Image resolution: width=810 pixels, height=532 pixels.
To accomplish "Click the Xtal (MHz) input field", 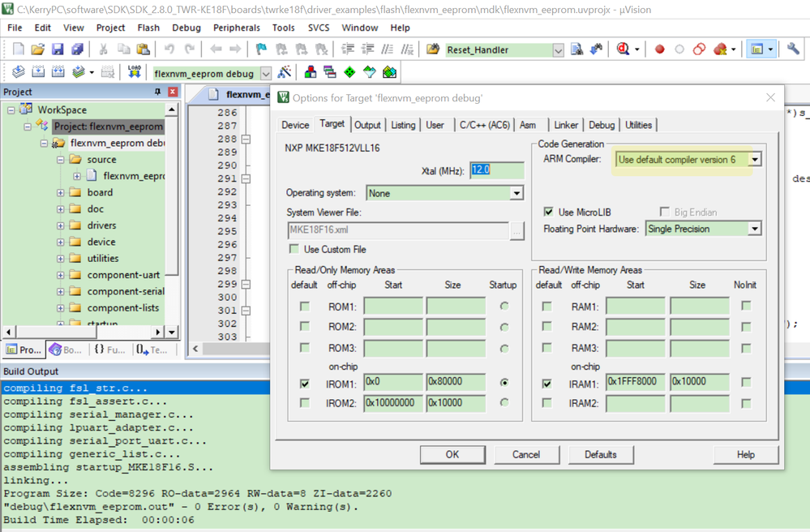I will pos(496,171).
